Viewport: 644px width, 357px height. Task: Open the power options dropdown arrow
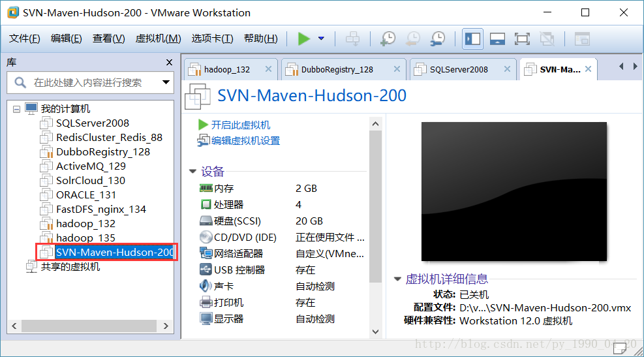321,39
